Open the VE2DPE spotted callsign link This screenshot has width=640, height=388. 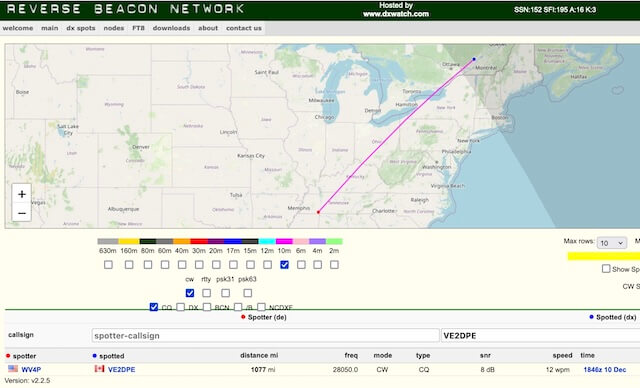(122, 369)
